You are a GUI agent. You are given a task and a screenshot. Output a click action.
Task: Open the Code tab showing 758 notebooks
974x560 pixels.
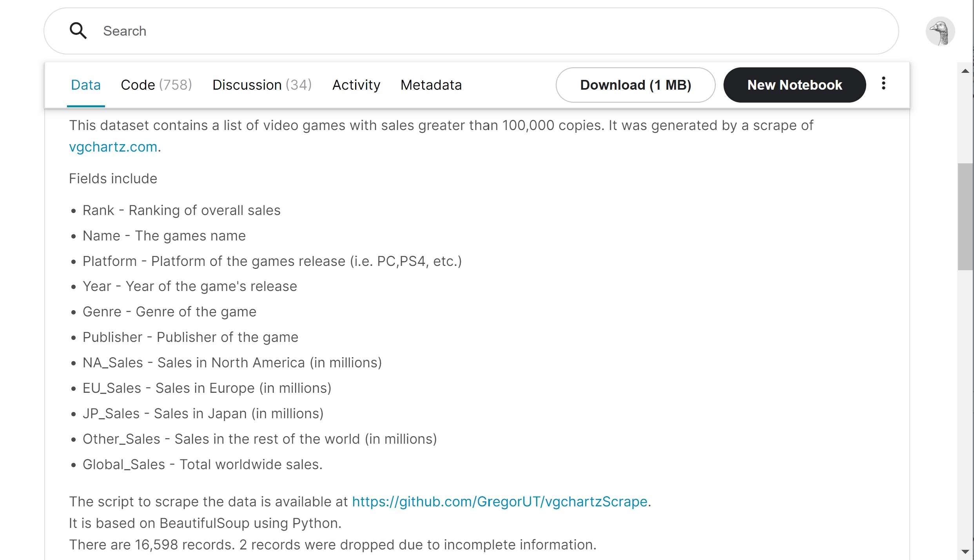click(x=156, y=85)
